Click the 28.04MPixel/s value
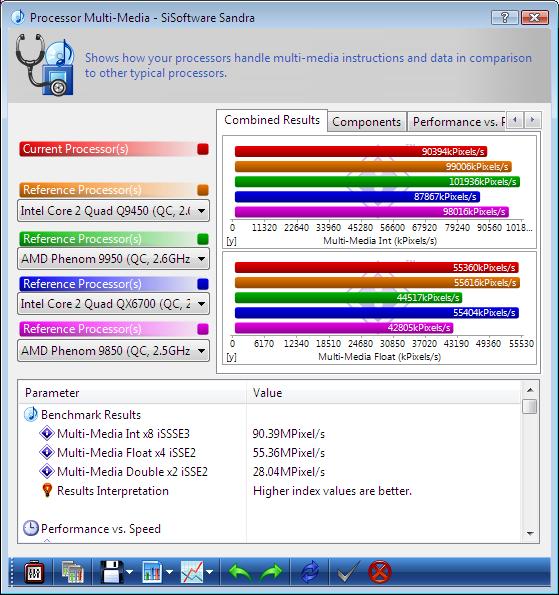Image resolution: width=559 pixels, height=595 pixels. pos(289,472)
